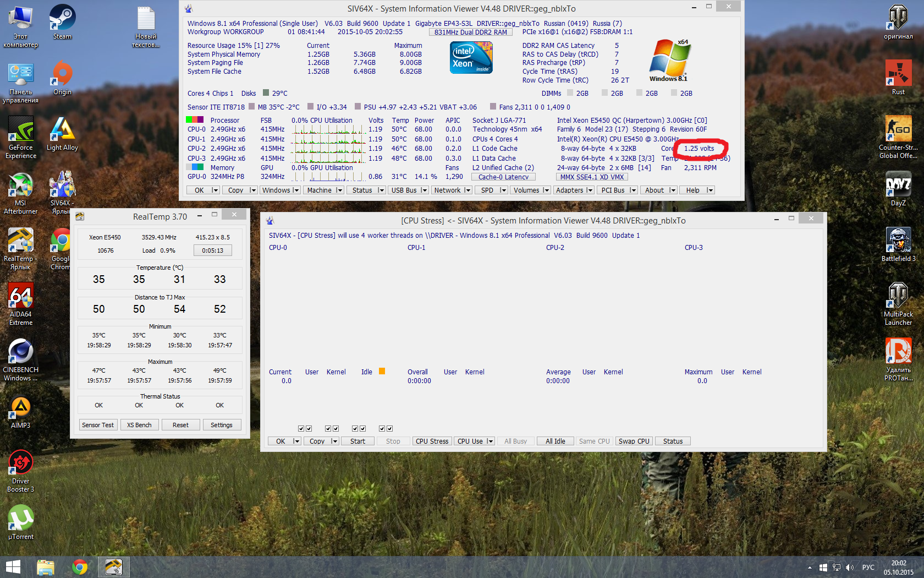Click the color swatch next to Memory
This screenshot has height=578, width=924.
coord(195,167)
